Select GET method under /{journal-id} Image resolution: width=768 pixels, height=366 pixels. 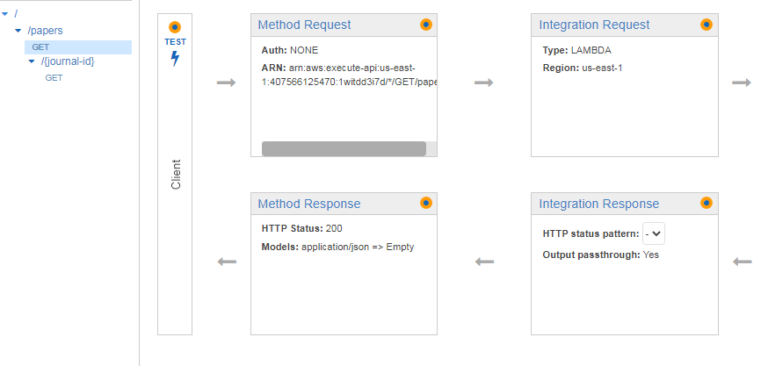pos(54,78)
